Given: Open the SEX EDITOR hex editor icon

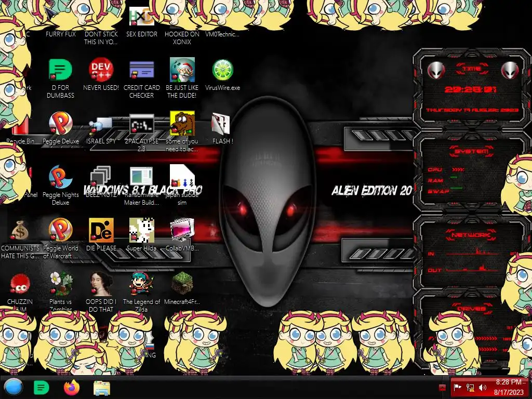Looking at the screenshot, I should 142,16.
